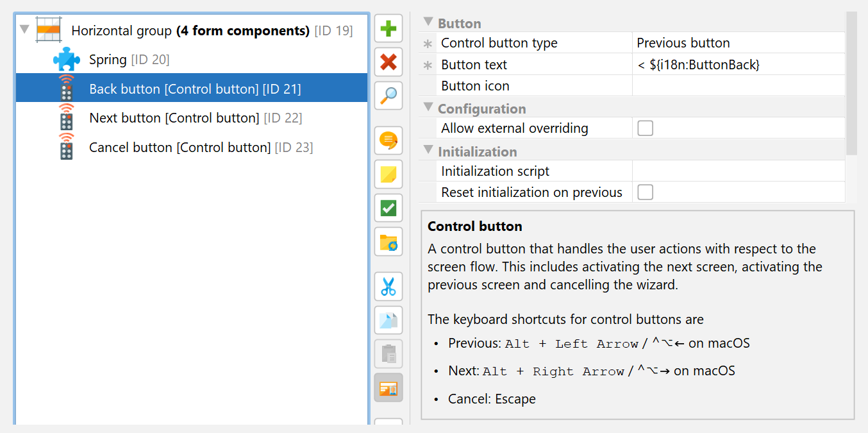This screenshot has width=868, height=433.
Task: Click the magnifying glass search icon
Action: (x=388, y=96)
